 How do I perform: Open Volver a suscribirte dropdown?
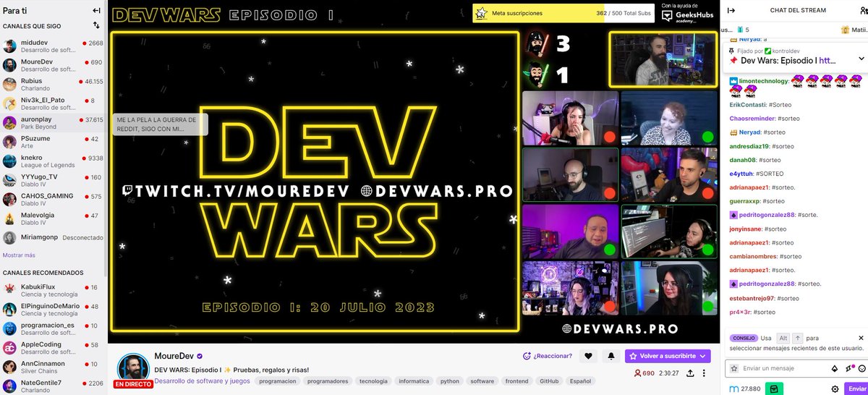pos(668,356)
